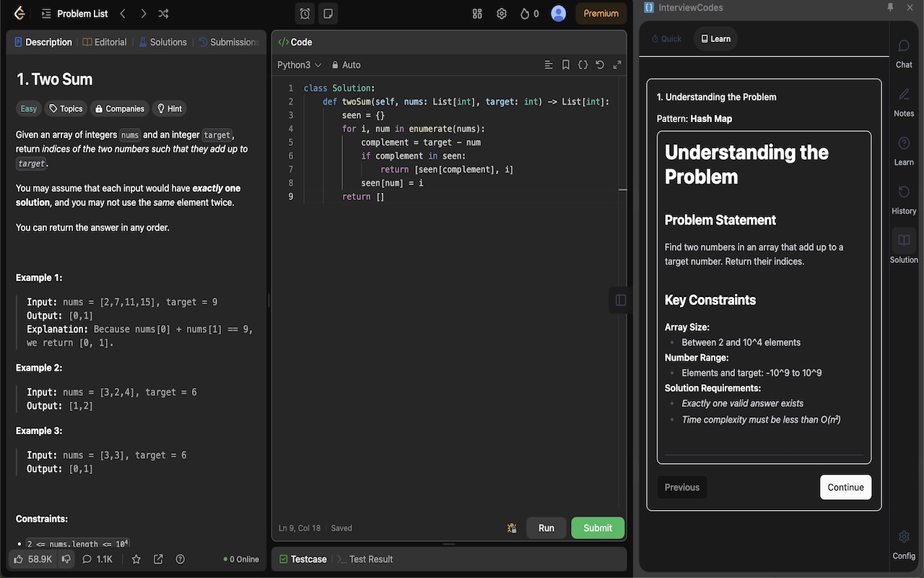Image resolution: width=924 pixels, height=578 pixels.
Task: Click Continue in the Understanding the Problem panel
Action: coord(845,487)
